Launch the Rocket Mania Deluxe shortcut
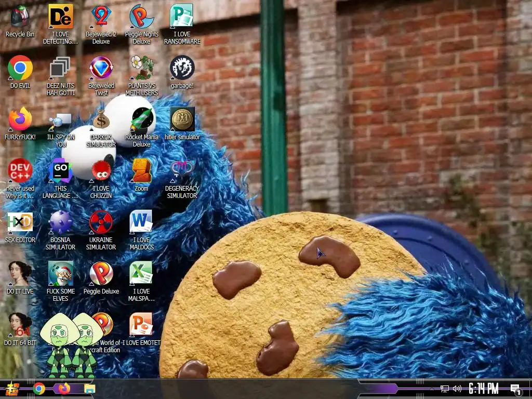532x399 pixels. [x=141, y=128]
